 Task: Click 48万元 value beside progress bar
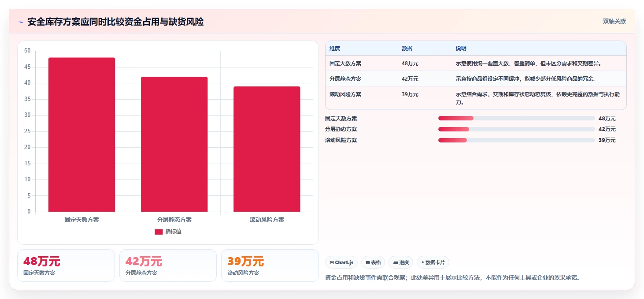tap(607, 119)
